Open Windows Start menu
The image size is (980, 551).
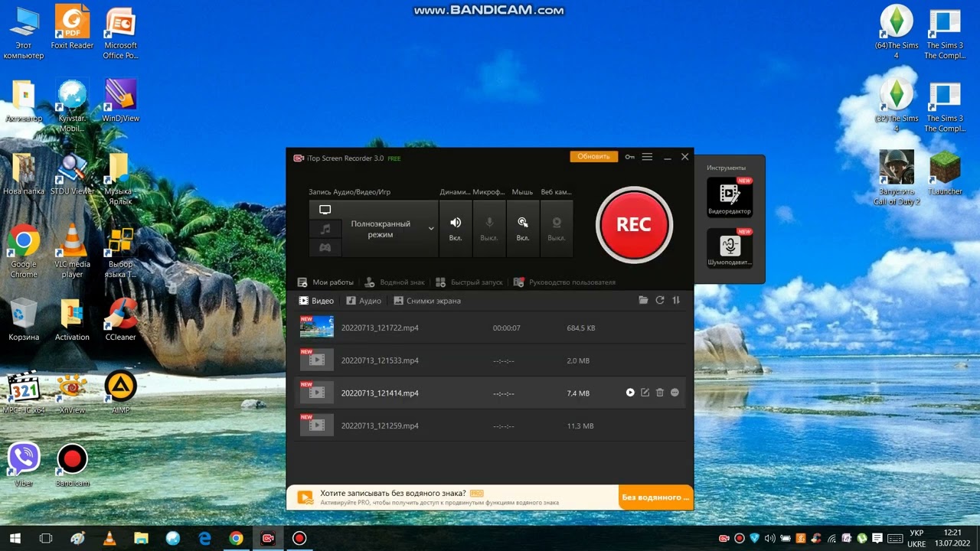[15, 538]
